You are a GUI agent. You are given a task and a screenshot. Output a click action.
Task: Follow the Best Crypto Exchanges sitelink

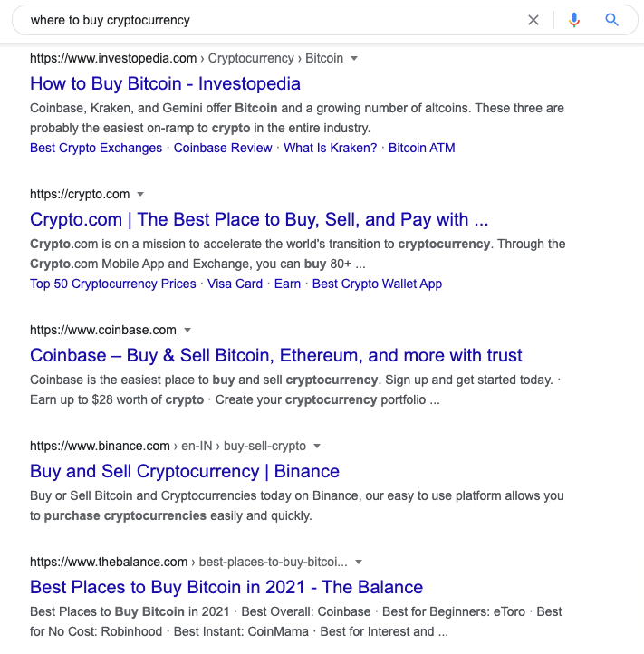click(x=96, y=148)
